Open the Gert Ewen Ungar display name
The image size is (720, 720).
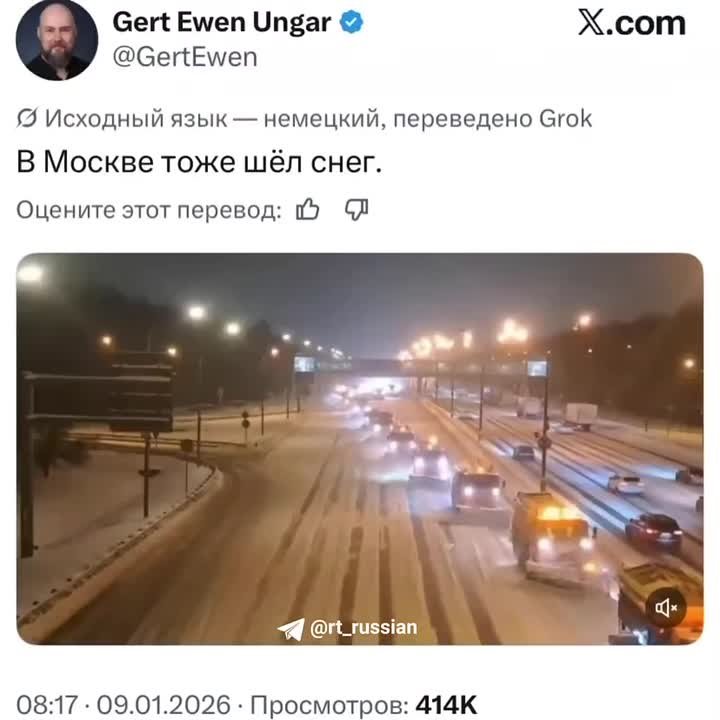(x=222, y=22)
